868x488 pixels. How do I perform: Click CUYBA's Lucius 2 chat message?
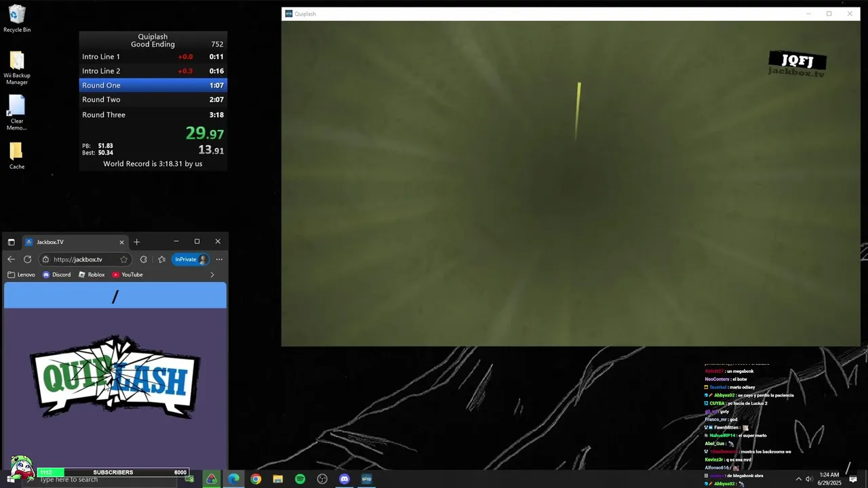(736, 403)
